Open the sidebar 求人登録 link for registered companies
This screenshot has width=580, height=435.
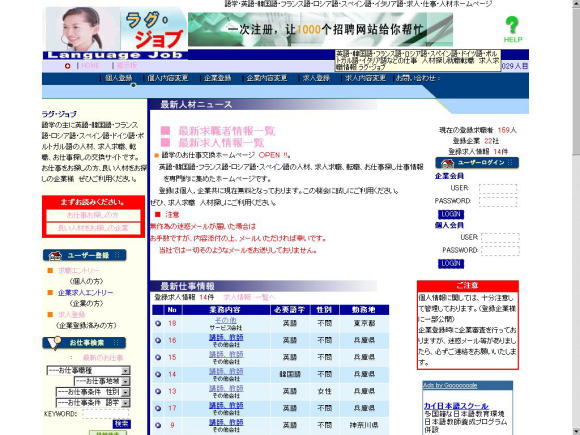pyautogui.click(x=72, y=315)
